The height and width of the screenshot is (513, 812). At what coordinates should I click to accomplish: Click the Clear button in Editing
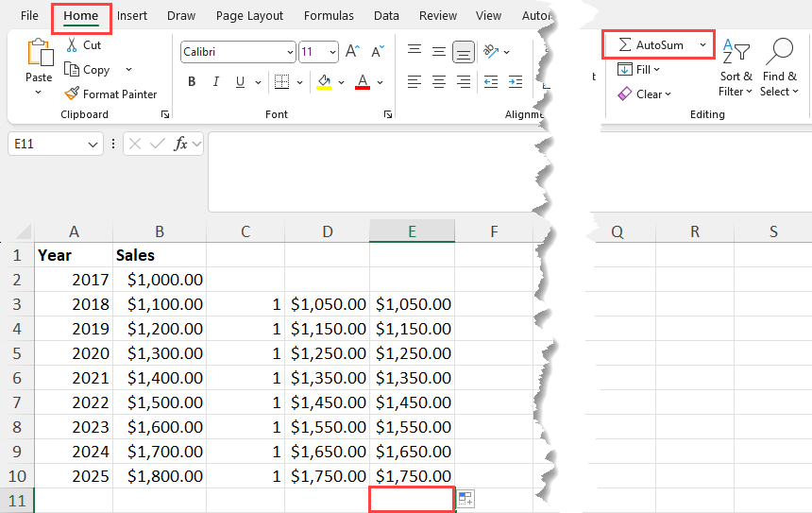644,94
